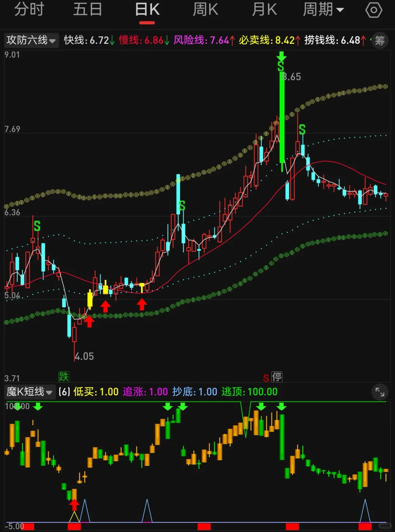Tap the 筹 chip distribution button
This screenshot has height=532, width=395.
coord(380,41)
